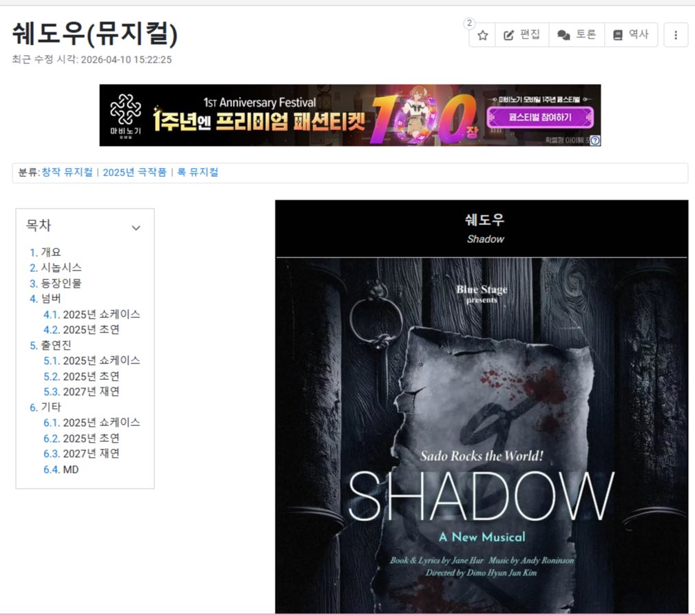The width and height of the screenshot is (695, 616).
Task: Jump to section 6.3. 2027년 재연
Action: (81, 454)
